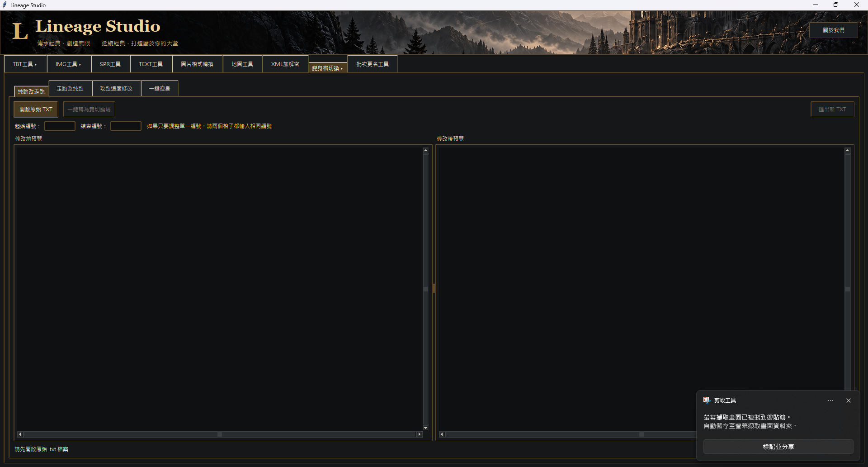This screenshot has width=868, height=467.
Task: Go to the 批次更名工具 tab
Action: (373, 64)
